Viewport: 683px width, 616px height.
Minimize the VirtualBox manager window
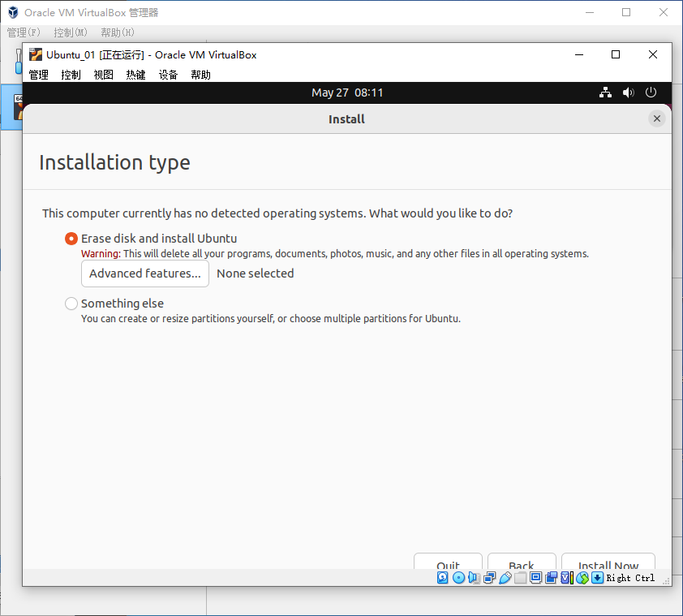(590, 12)
